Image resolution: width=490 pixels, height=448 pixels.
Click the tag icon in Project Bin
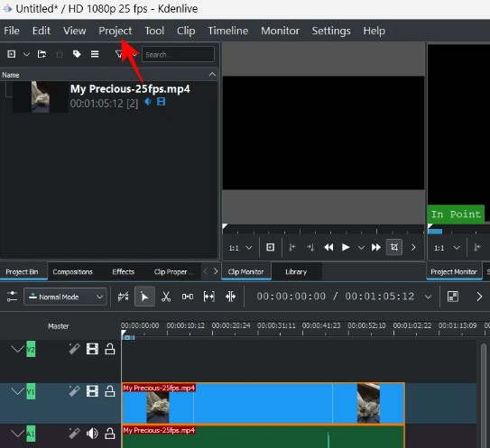click(77, 54)
